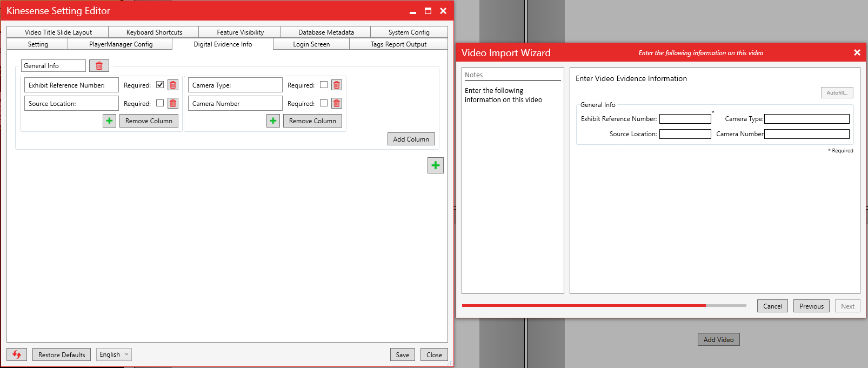Delete the Exhibit Reference Number field
The image size is (868, 368).
click(x=173, y=85)
